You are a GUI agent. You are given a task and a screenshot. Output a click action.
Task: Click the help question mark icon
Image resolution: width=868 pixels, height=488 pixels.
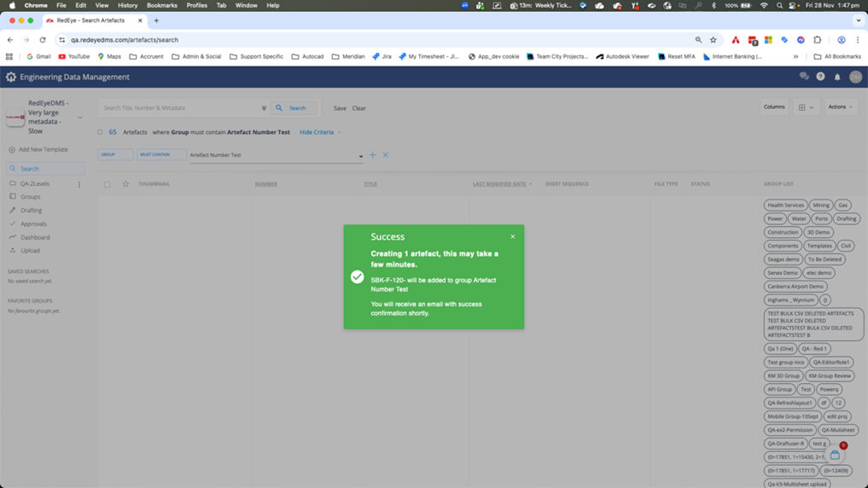820,77
